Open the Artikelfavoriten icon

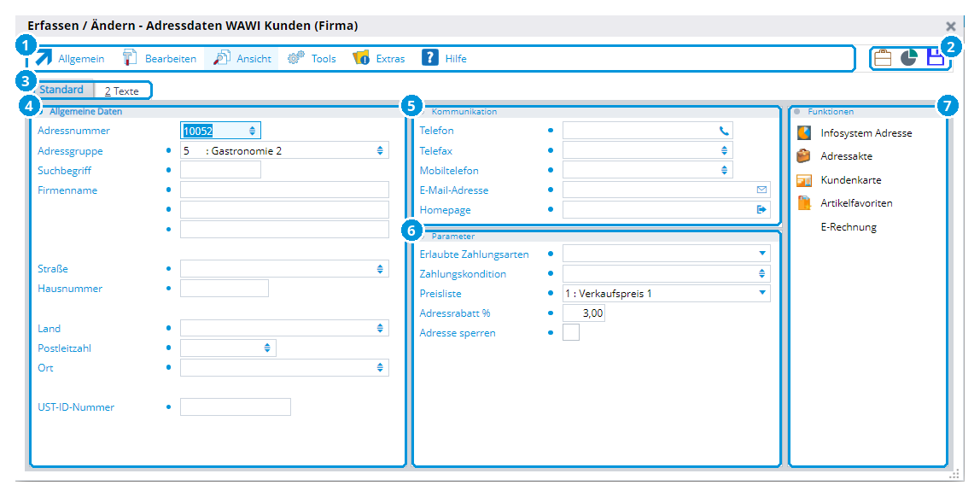(804, 203)
